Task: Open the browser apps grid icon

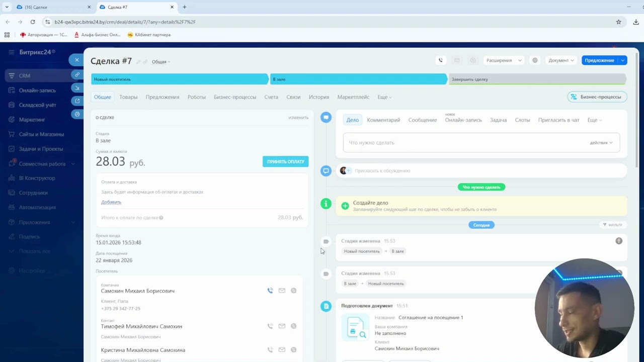Action: (7, 35)
